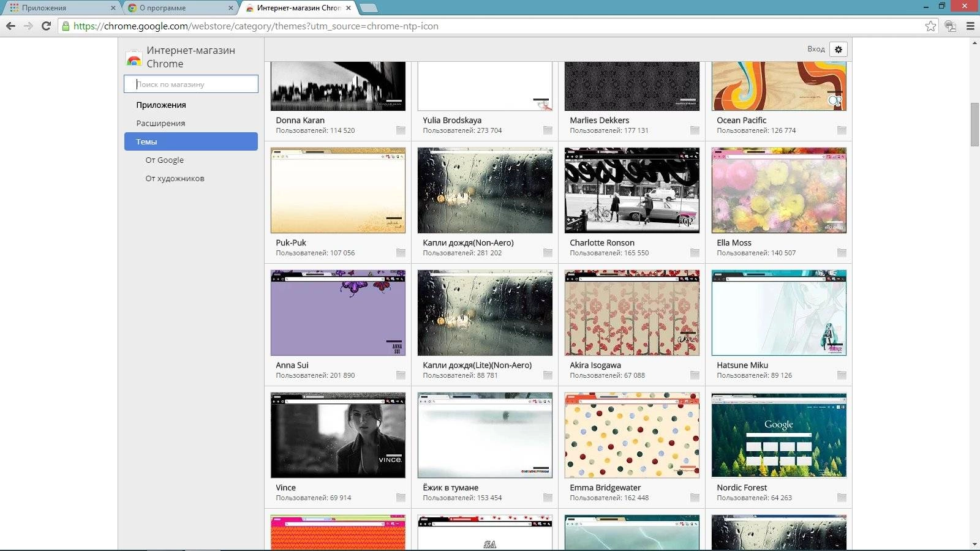Viewport: 980px width, 551px height.
Task: Click category icon on Ёжик в тумане card
Action: 548,498
